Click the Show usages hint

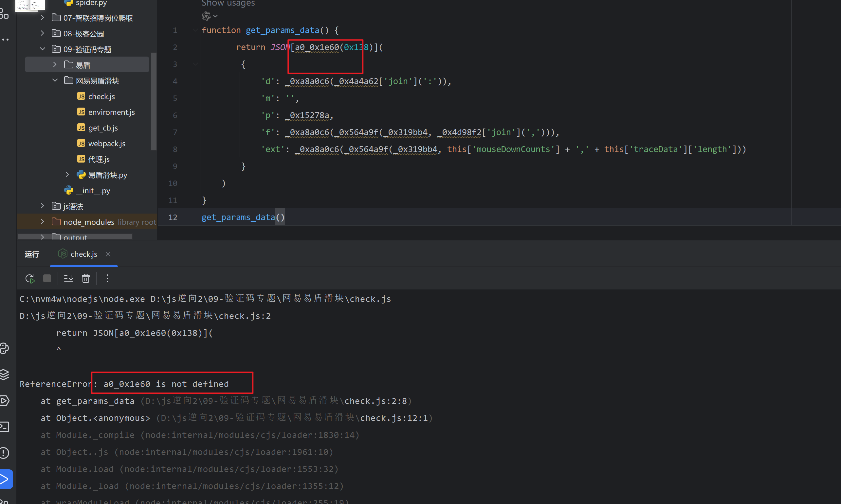pos(228,3)
